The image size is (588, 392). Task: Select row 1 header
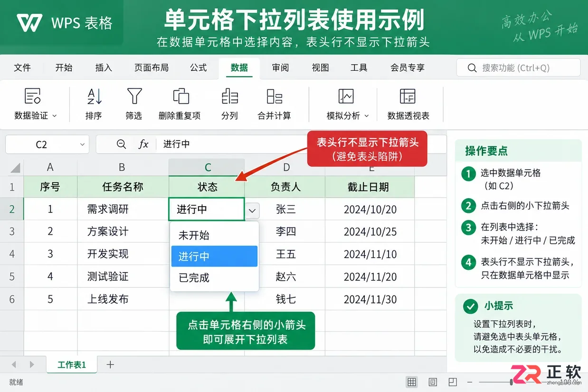coord(12,187)
